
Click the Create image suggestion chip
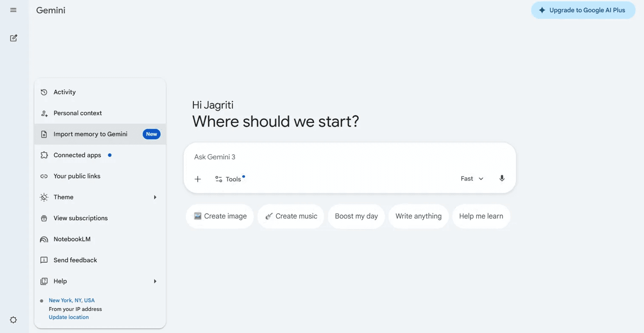coord(220,216)
